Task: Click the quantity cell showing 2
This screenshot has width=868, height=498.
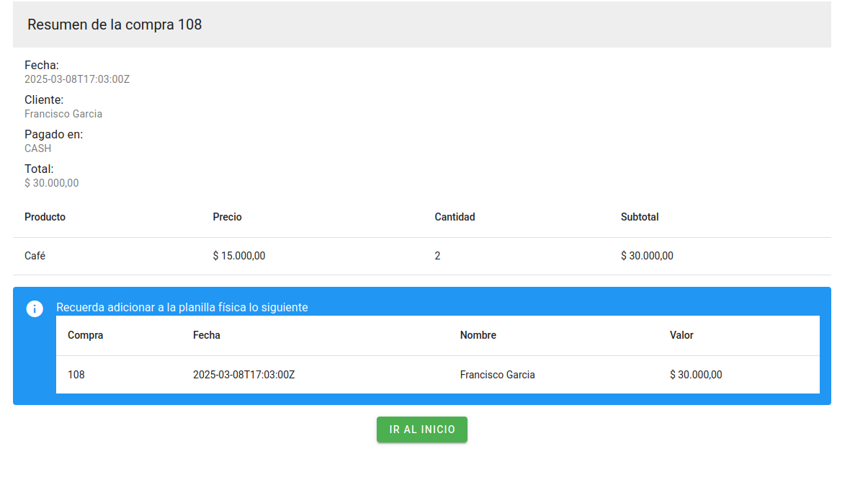Action: click(x=437, y=256)
